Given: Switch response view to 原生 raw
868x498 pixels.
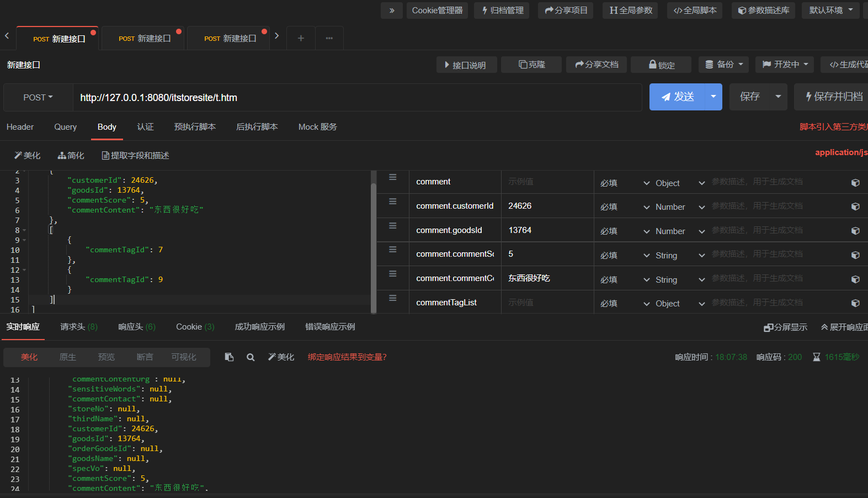Looking at the screenshot, I should [68, 357].
